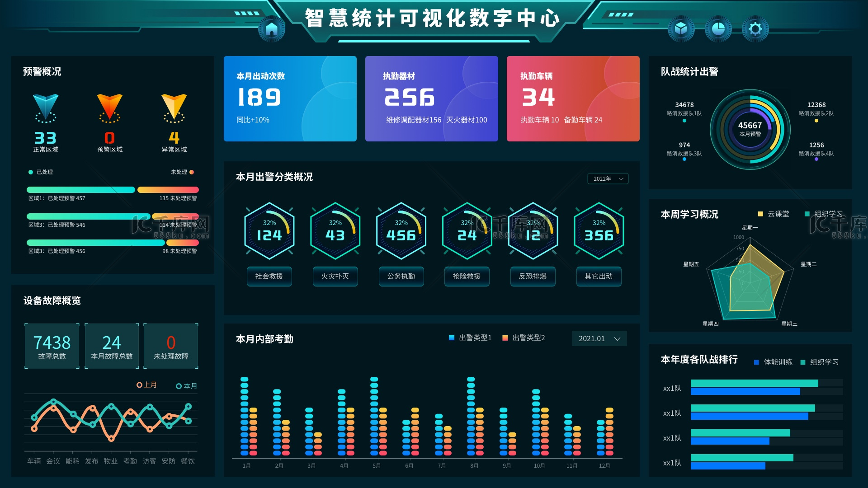Image resolution: width=868 pixels, height=488 pixels.
Task: Click the 8月 bar column
Action: tap(475, 416)
